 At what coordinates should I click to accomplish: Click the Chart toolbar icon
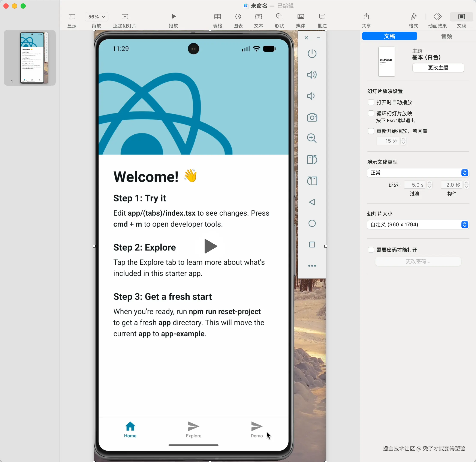click(x=238, y=16)
